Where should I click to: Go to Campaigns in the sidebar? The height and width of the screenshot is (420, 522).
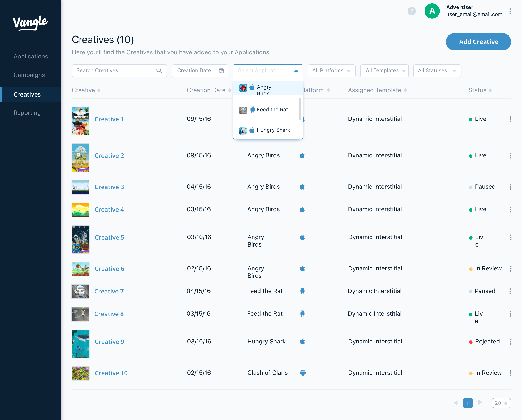pos(29,75)
